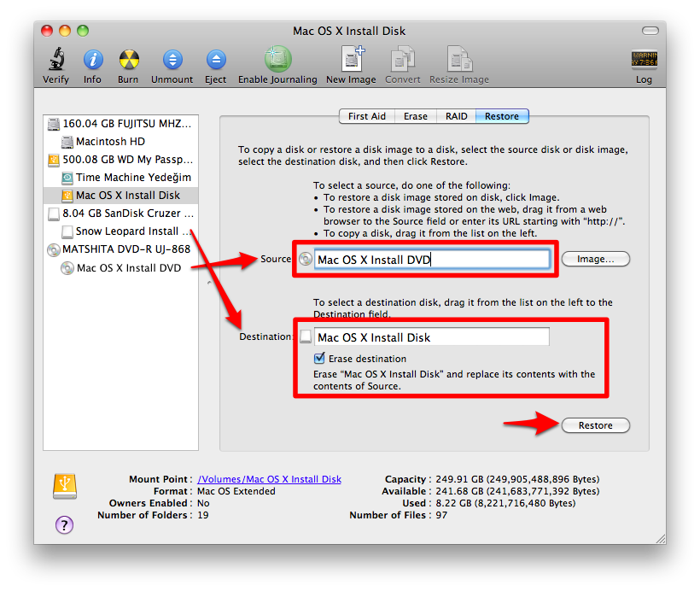Click the Destination text field
Screen dimensions: 700x591
[x=431, y=337]
